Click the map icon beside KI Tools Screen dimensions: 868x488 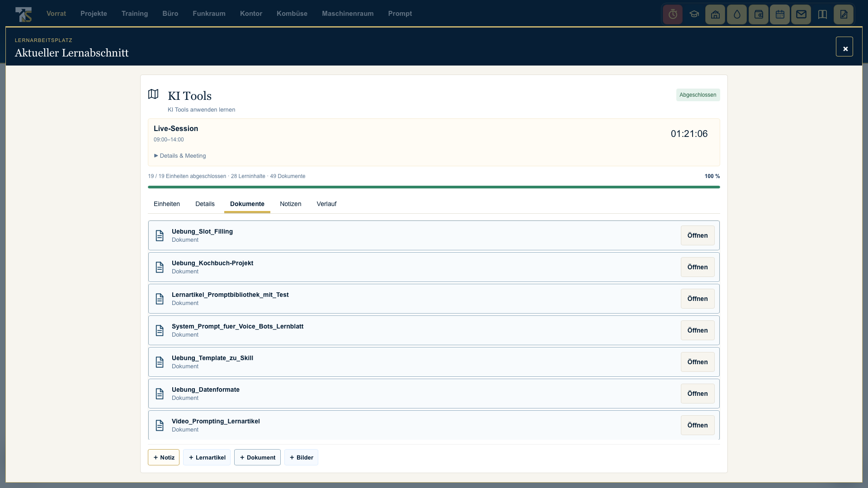(x=153, y=94)
